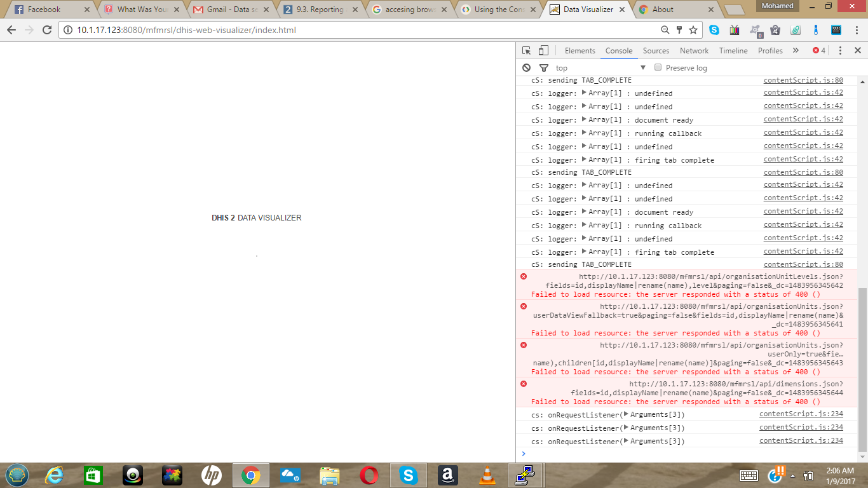Click the site information icon
This screenshot has width=868, height=488.
(x=69, y=30)
